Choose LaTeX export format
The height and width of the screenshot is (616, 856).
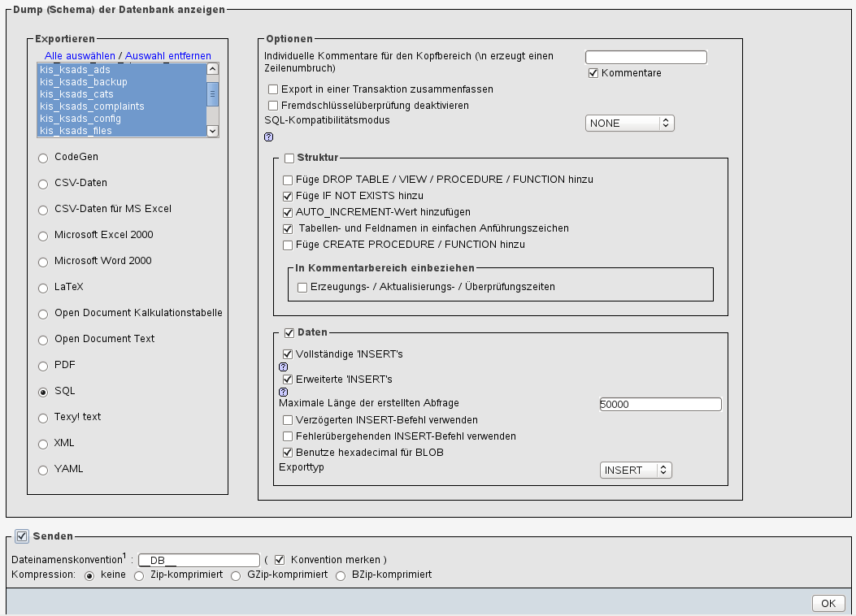pyautogui.click(x=43, y=288)
